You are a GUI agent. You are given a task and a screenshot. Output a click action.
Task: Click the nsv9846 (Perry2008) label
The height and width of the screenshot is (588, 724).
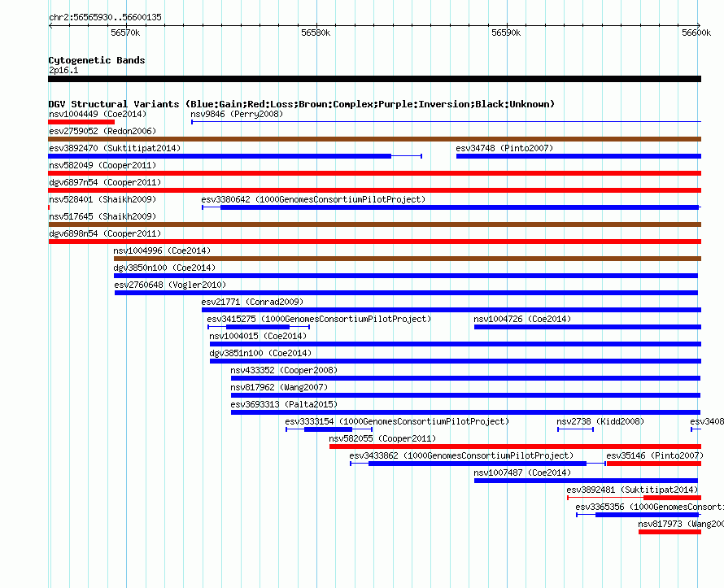(237, 114)
